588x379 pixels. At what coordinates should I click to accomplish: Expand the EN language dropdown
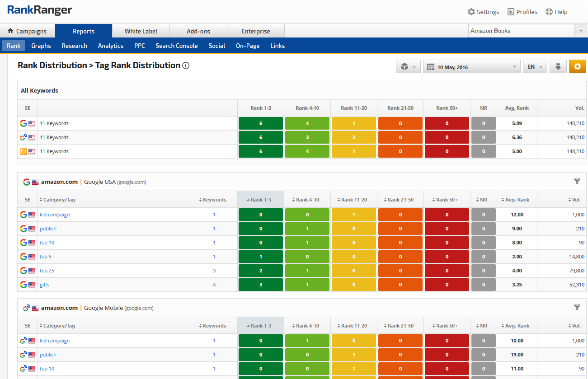click(x=535, y=67)
